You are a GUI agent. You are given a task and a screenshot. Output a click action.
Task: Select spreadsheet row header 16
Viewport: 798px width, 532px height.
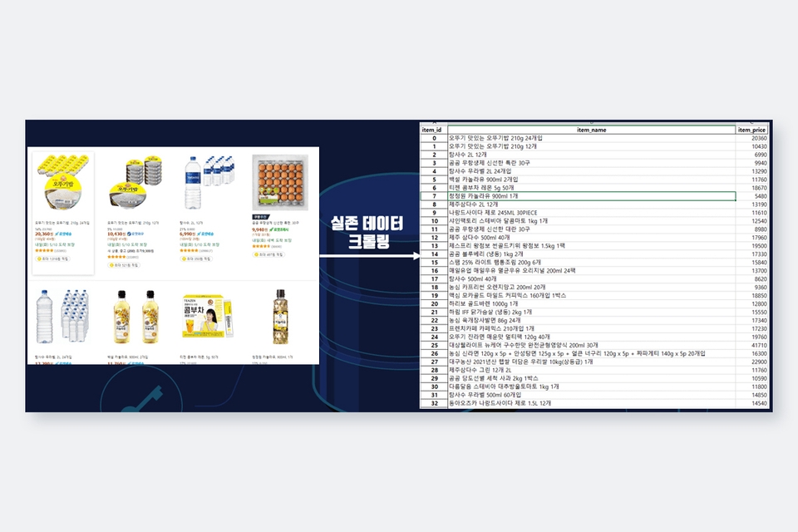coord(434,270)
